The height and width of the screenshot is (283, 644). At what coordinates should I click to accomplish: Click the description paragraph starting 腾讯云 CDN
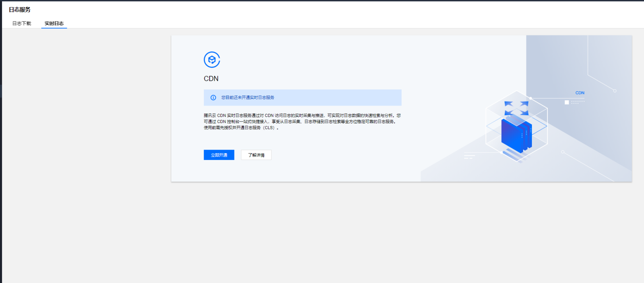click(302, 121)
